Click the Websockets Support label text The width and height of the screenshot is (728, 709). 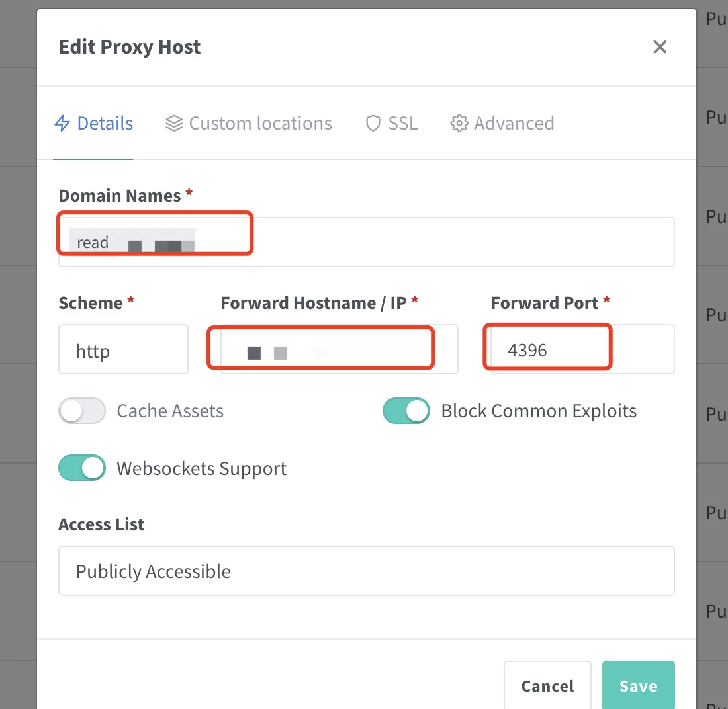(202, 468)
